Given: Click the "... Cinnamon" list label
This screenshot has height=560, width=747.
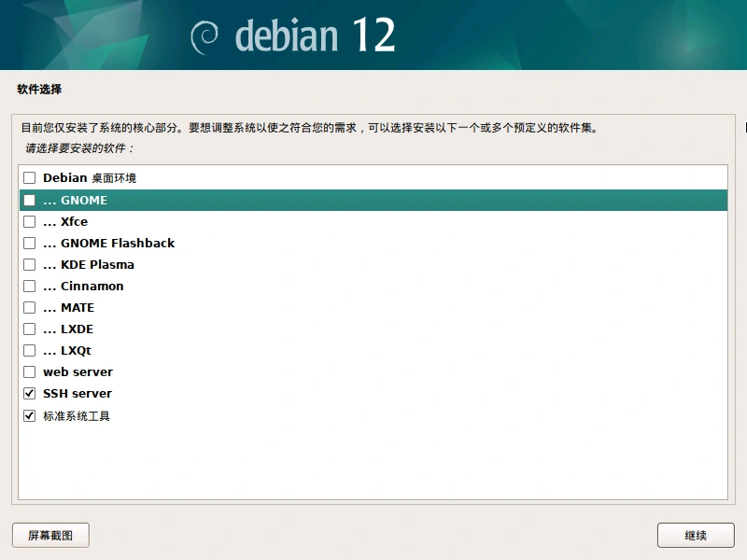Looking at the screenshot, I should click(83, 287).
